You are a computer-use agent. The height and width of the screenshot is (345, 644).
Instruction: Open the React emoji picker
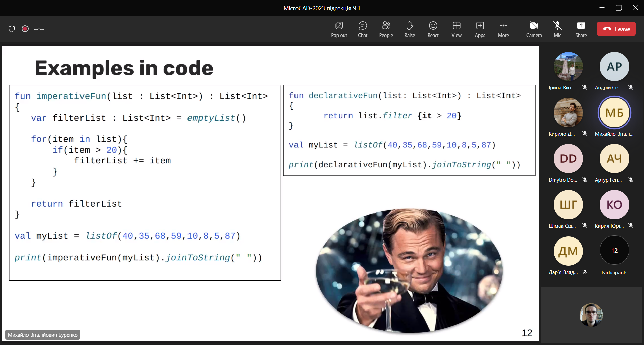pos(433,29)
